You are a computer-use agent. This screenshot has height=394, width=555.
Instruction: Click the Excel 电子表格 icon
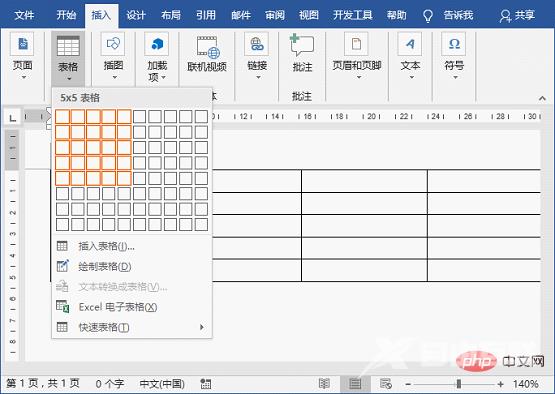click(63, 307)
